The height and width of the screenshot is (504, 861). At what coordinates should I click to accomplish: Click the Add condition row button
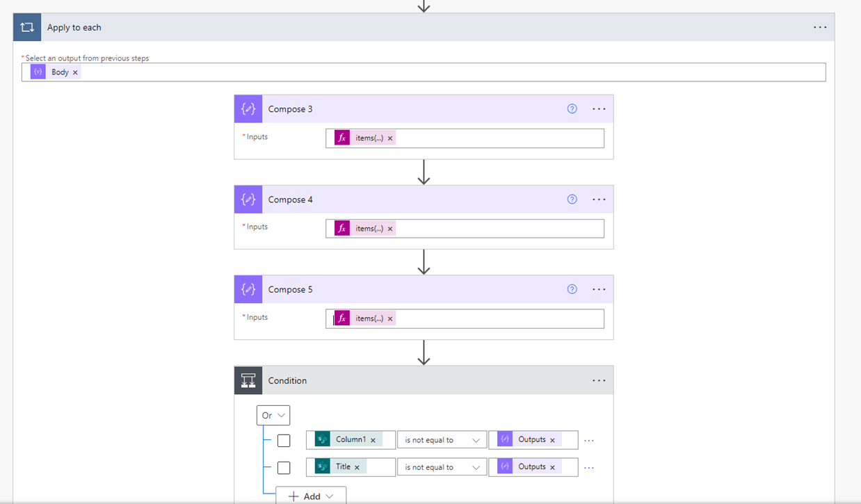[311, 496]
